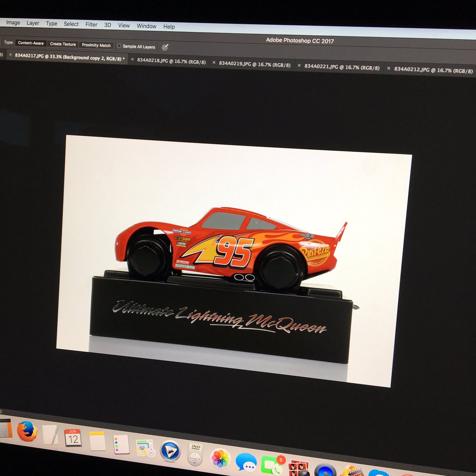476x476 pixels.
Task: Open Messages from the Dock
Action: pyautogui.click(x=246, y=463)
